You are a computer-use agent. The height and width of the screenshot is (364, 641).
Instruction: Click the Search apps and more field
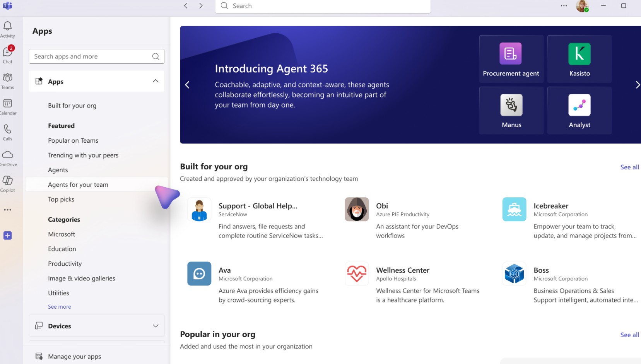[x=92, y=56]
